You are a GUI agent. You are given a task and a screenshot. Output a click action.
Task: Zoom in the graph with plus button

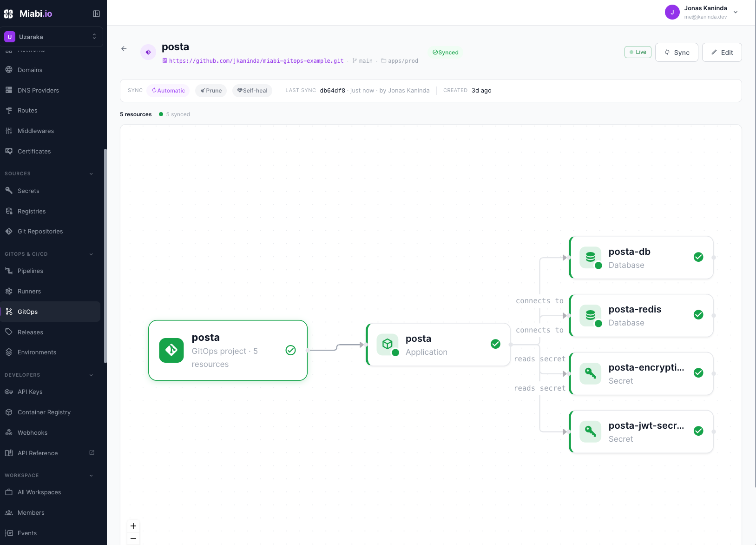133,526
